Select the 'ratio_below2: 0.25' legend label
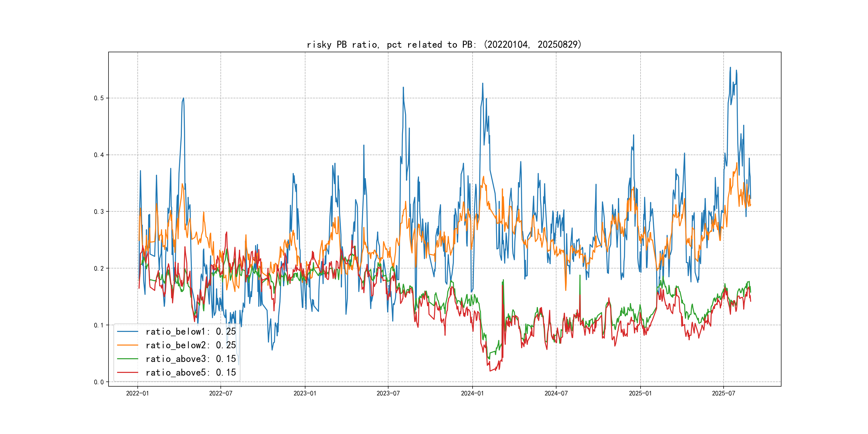The height and width of the screenshot is (434, 868). (x=191, y=345)
